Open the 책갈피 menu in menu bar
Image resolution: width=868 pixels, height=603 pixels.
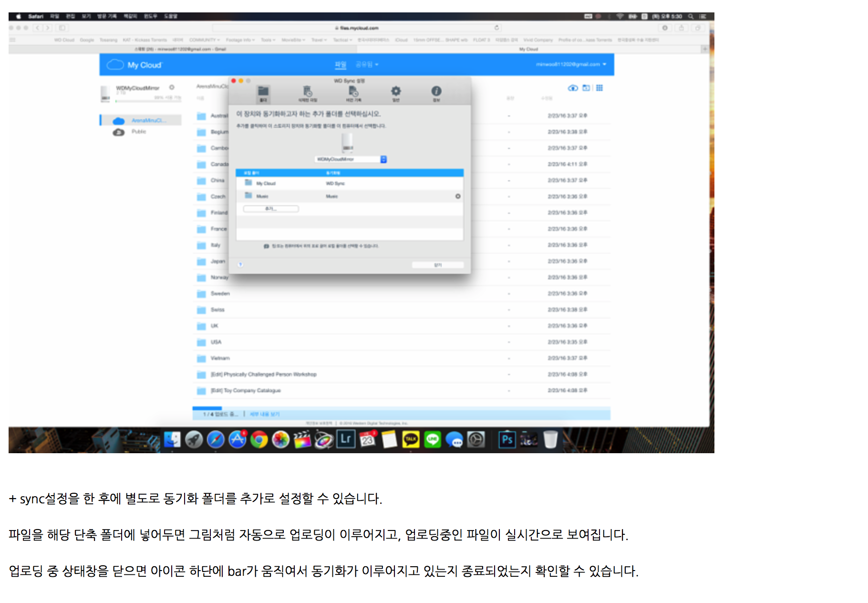coord(130,16)
